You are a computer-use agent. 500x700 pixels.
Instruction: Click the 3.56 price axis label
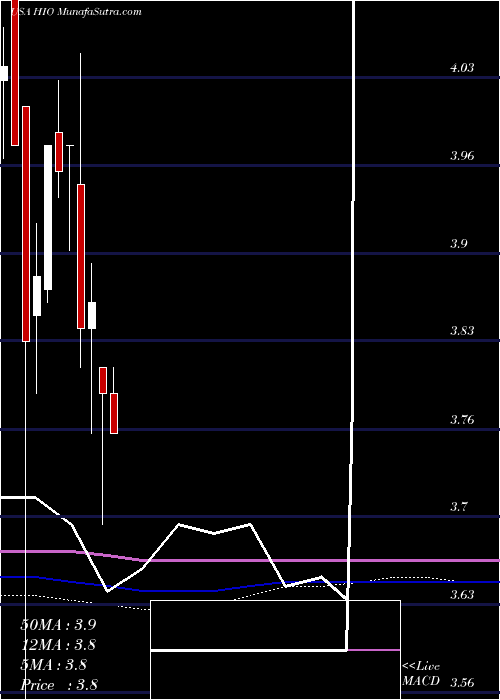tap(462, 683)
